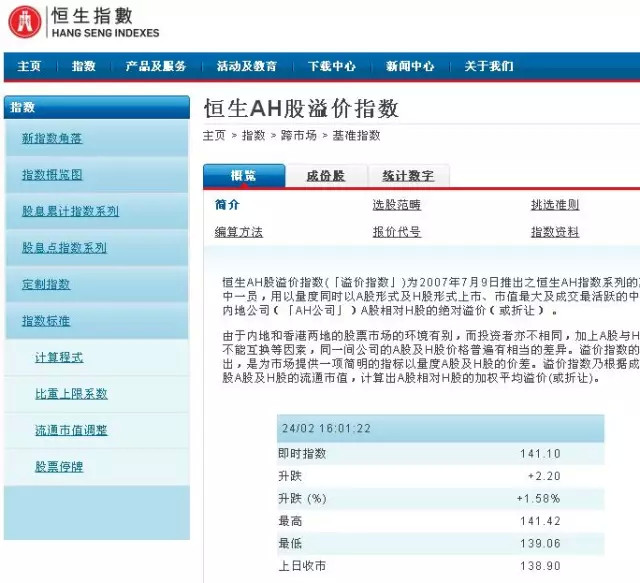Switch to the 成份股 tab
The height and width of the screenshot is (583, 640).
tap(326, 176)
